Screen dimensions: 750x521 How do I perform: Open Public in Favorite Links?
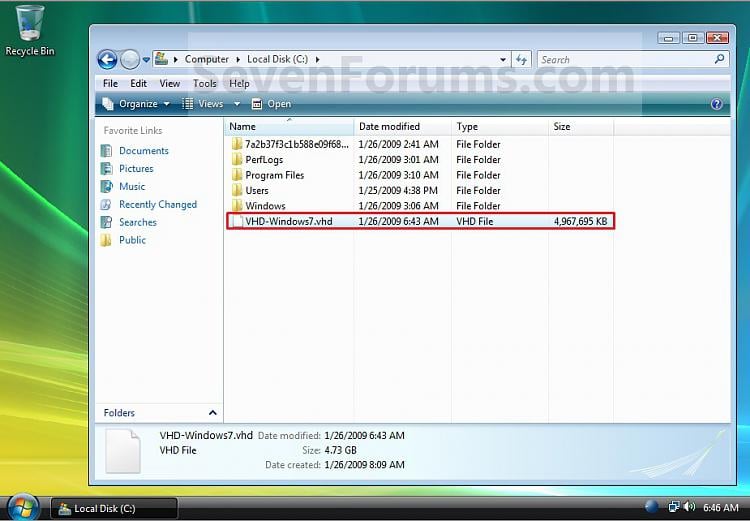click(132, 240)
